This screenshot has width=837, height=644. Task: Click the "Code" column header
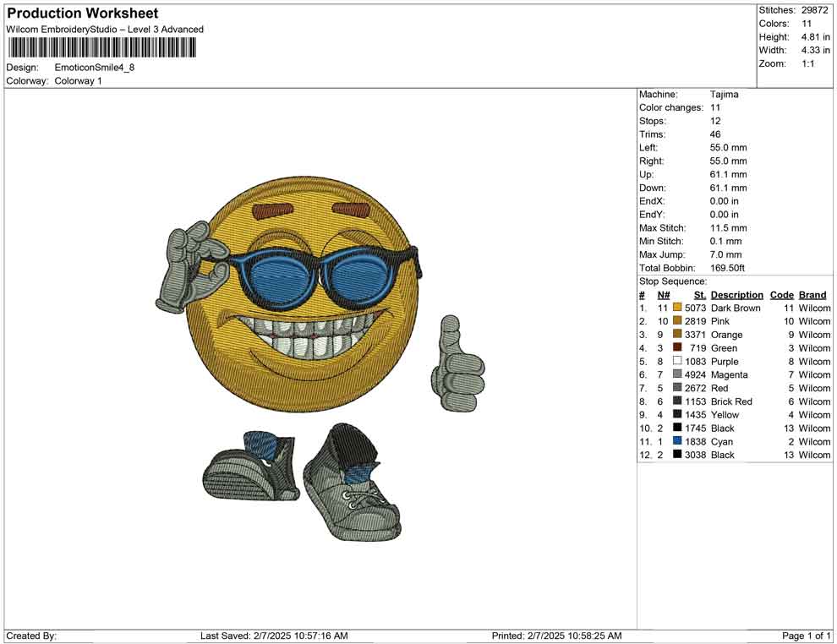tap(782, 295)
